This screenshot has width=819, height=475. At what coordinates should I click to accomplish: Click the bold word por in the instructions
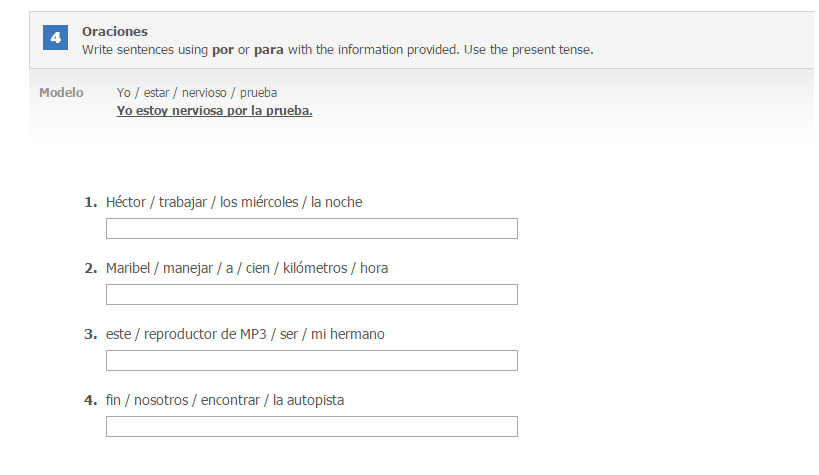pyautogui.click(x=223, y=50)
